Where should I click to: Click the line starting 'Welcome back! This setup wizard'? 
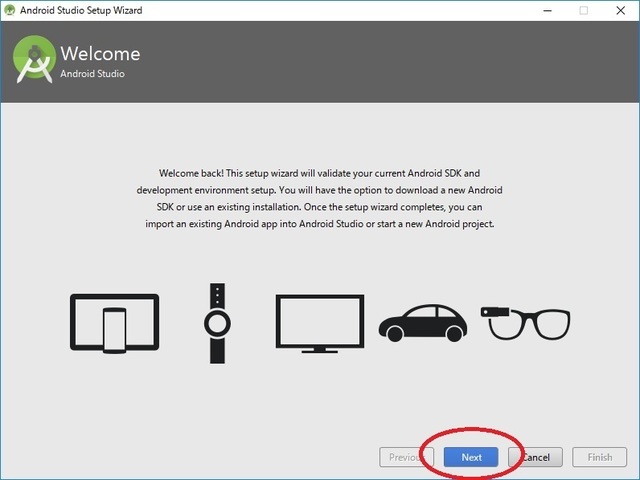tap(320, 173)
